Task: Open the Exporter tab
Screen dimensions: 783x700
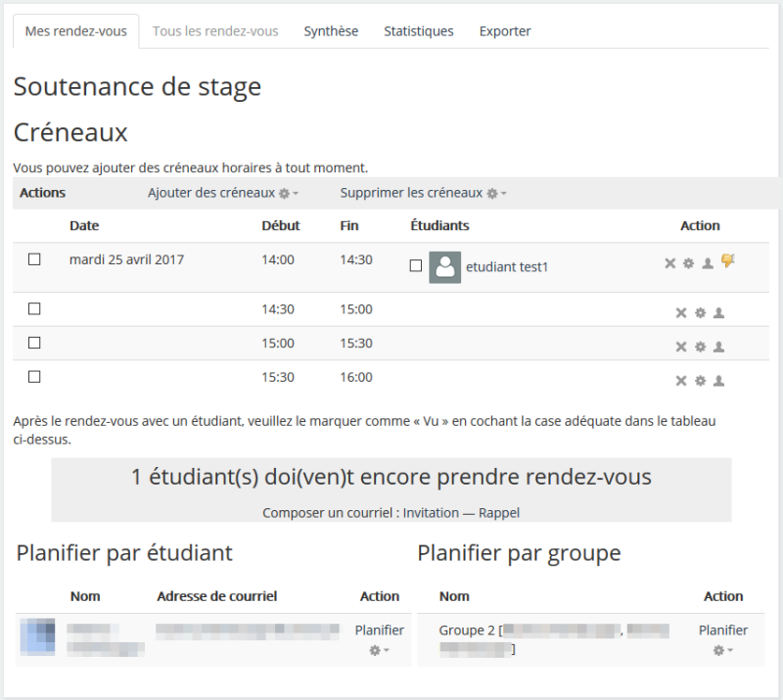Action: pos(505,31)
